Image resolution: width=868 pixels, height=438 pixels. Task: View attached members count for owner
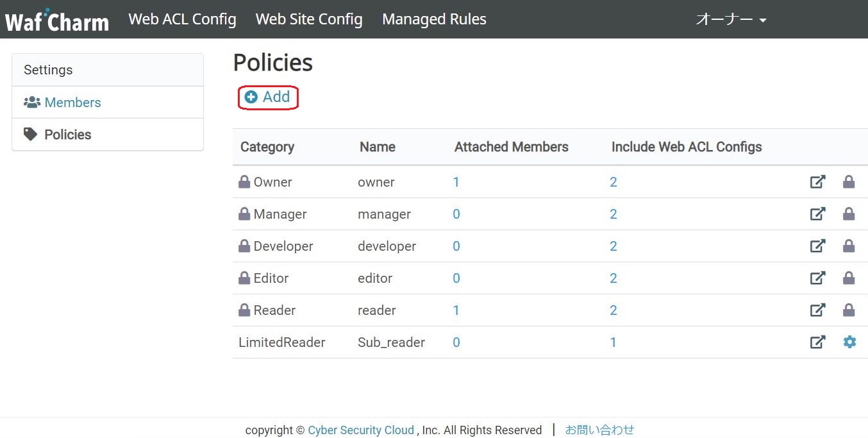456,182
